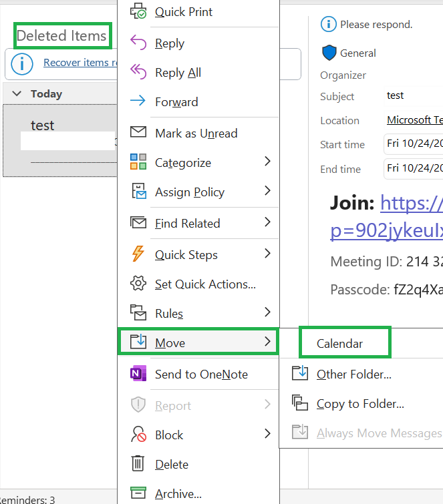Click the Forward arrow icon
The image size is (443, 504).
(x=138, y=101)
